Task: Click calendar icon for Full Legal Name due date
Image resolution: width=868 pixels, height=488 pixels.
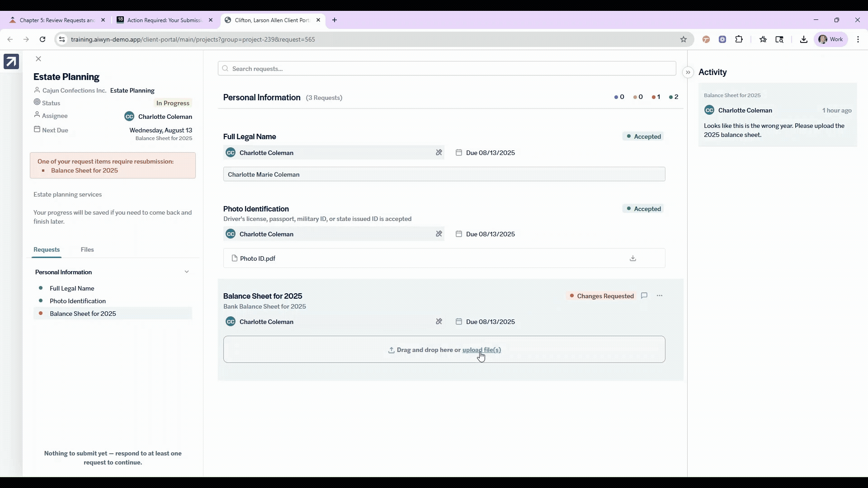Action: 459,153
